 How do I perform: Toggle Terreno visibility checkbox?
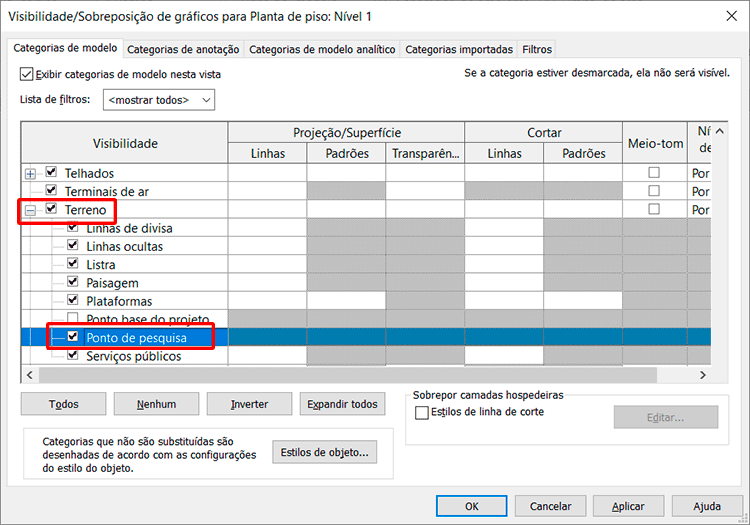[x=51, y=208]
